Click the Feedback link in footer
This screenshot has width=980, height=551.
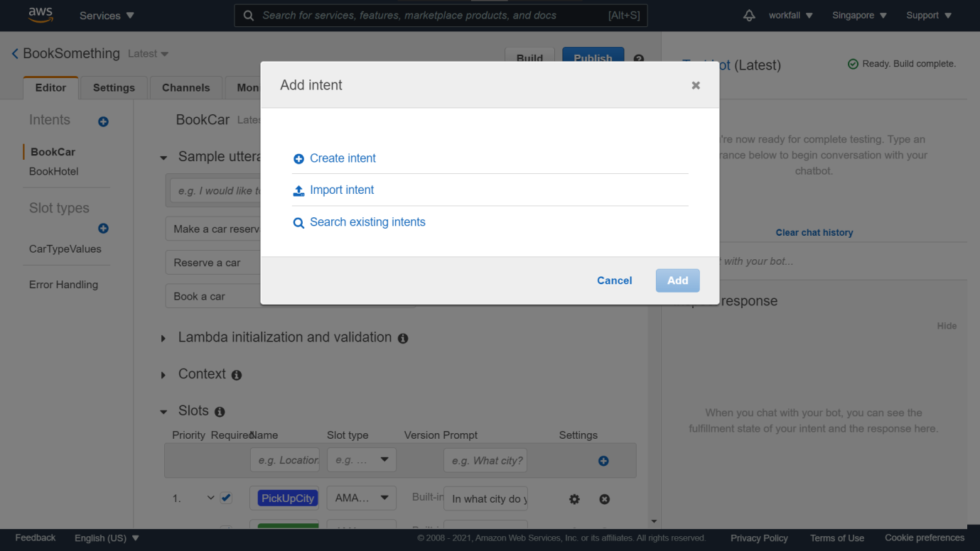[x=36, y=538]
